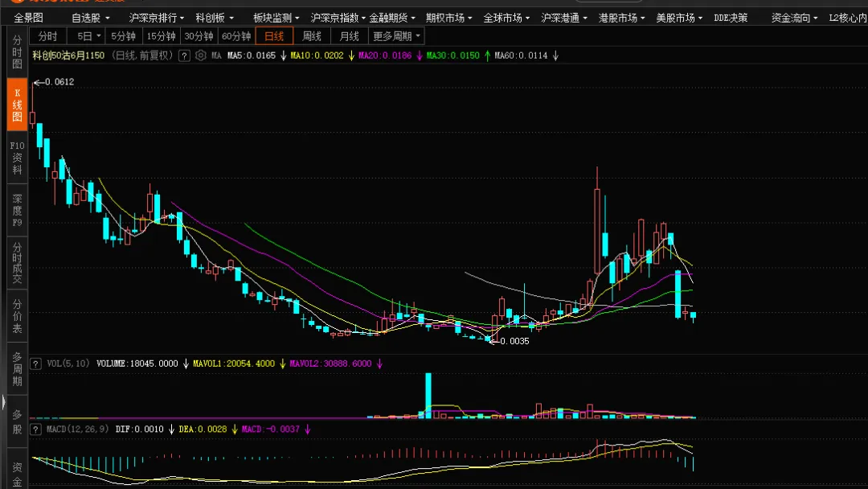Open 深度F9 in the sidebar

coord(17,211)
